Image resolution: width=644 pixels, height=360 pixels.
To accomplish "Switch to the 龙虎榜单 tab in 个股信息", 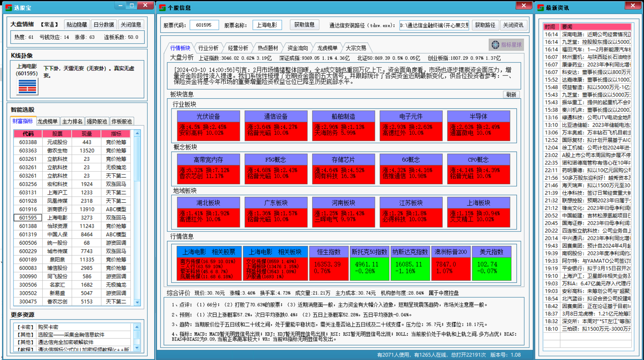I will pyautogui.click(x=328, y=48).
